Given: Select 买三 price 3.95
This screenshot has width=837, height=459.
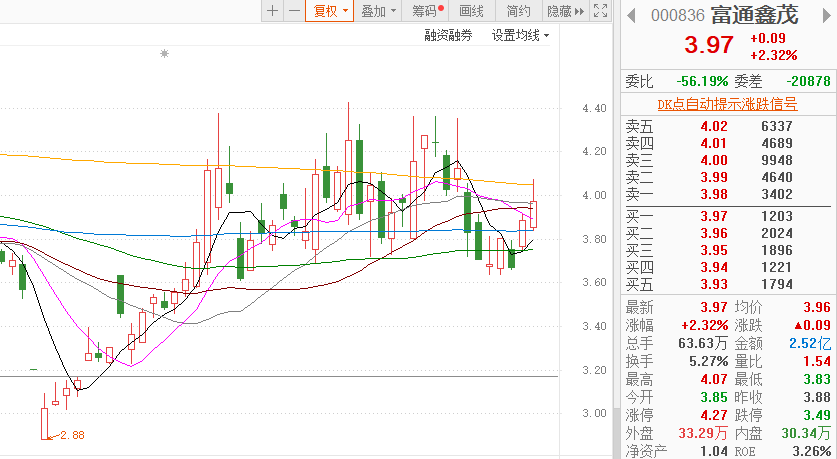Looking at the screenshot, I should (x=714, y=250).
